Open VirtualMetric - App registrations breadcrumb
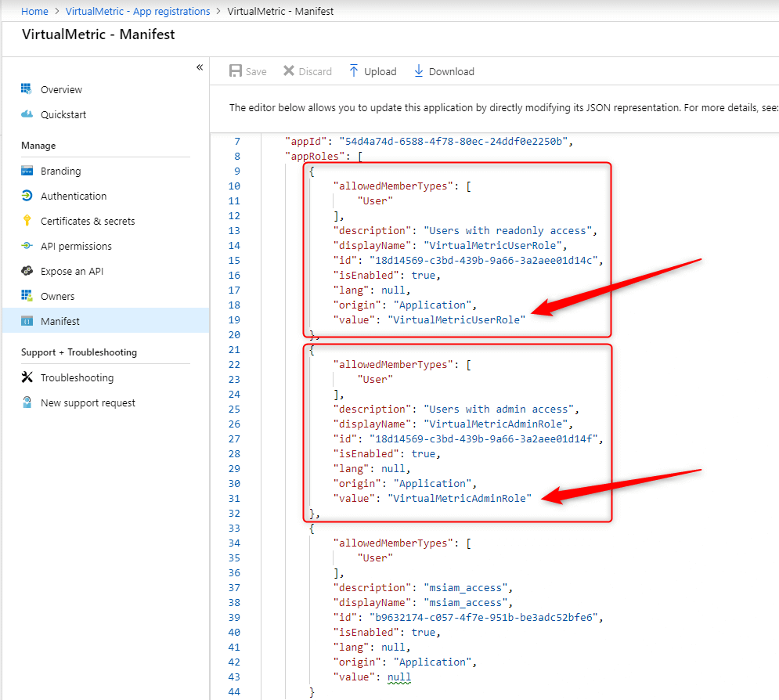 138,11
